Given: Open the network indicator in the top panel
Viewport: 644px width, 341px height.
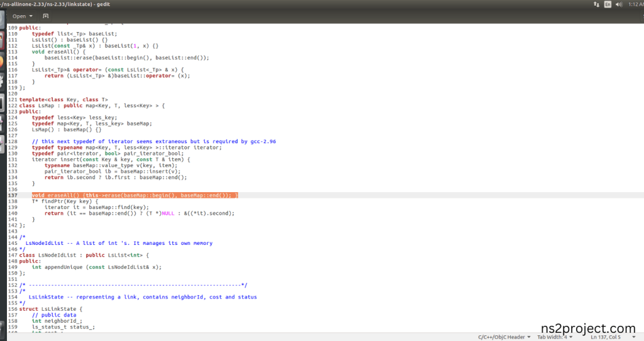Looking at the screenshot, I should click(596, 4).
